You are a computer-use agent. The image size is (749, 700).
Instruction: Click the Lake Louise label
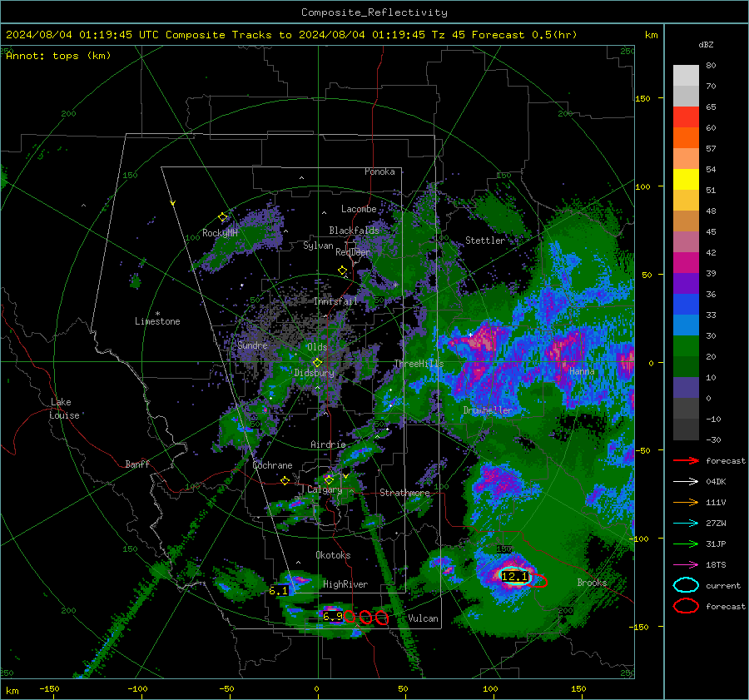(64, 409)
